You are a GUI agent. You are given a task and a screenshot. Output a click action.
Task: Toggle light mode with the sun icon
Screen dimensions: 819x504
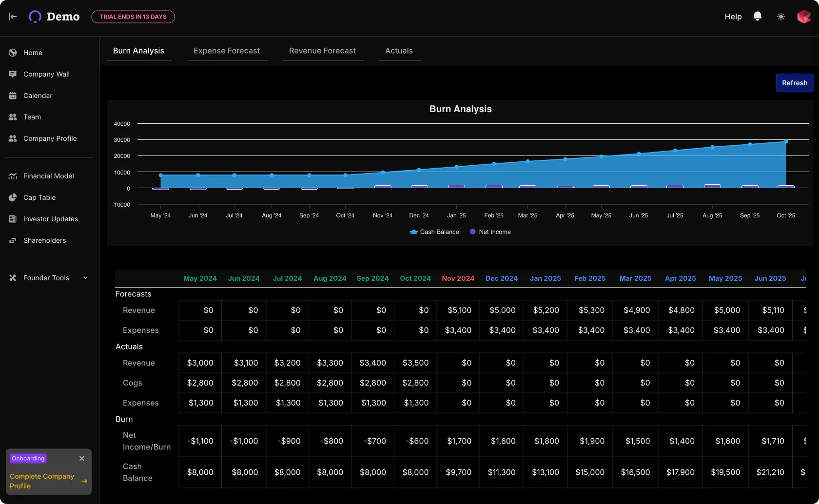[781, 17]
